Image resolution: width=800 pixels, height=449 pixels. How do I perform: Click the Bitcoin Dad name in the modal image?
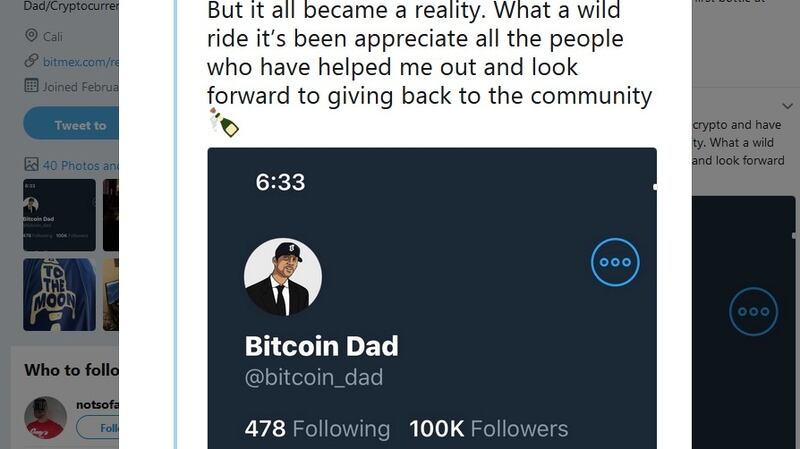click(321, 346)
